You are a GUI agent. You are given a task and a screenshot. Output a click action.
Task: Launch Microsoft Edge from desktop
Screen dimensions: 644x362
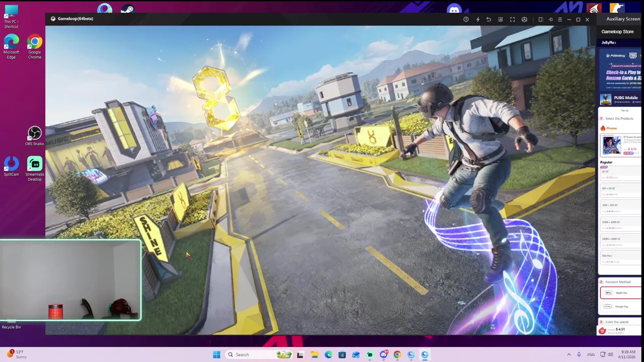pos(11,47)
